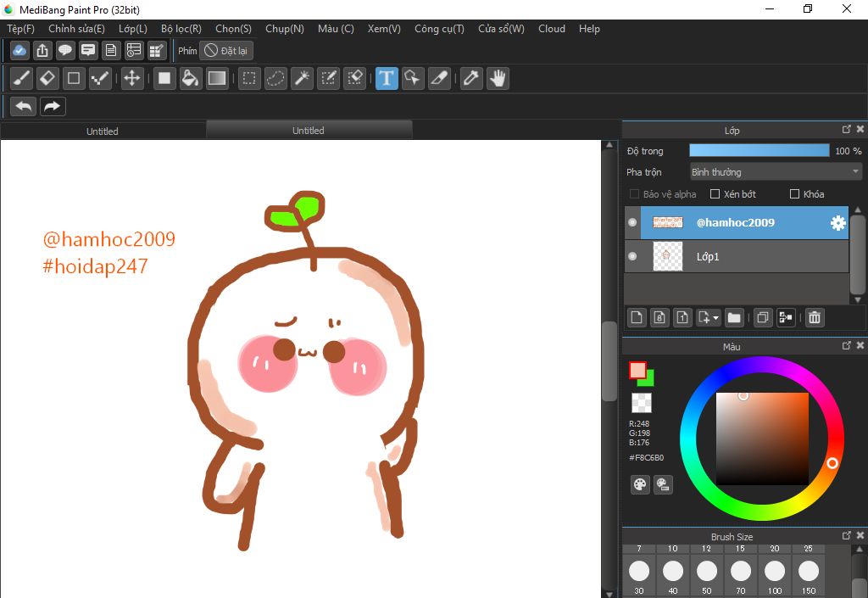Select the Bucket fill tool
868x598 pixels.
pyautogui.click(x=191, y=79)
